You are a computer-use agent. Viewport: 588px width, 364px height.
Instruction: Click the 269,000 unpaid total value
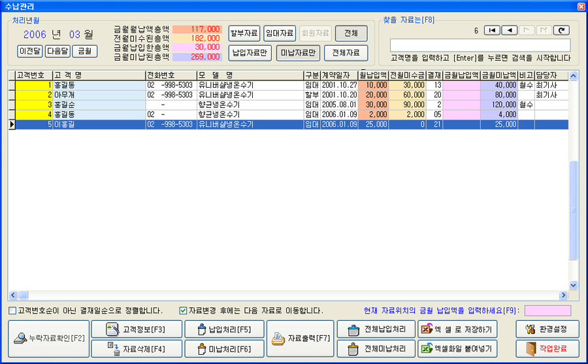pos(197,57)
